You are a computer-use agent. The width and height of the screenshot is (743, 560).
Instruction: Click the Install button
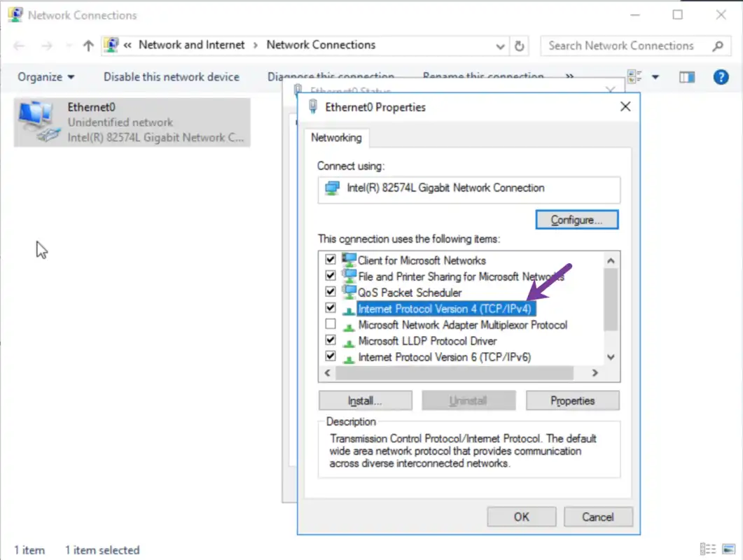[365, 401]
